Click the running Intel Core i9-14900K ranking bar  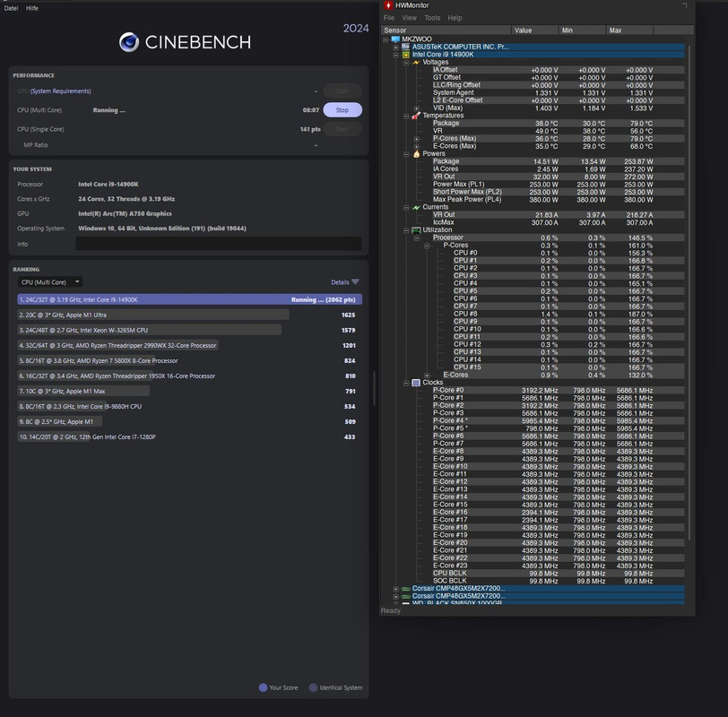[x=189, y=299]
